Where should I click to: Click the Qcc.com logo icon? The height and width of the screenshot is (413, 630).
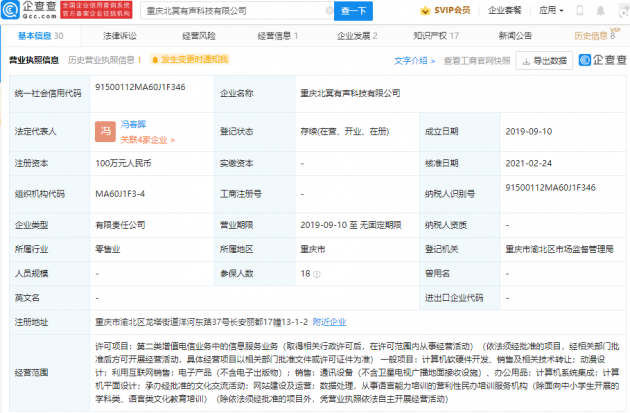tap(10, 10)
